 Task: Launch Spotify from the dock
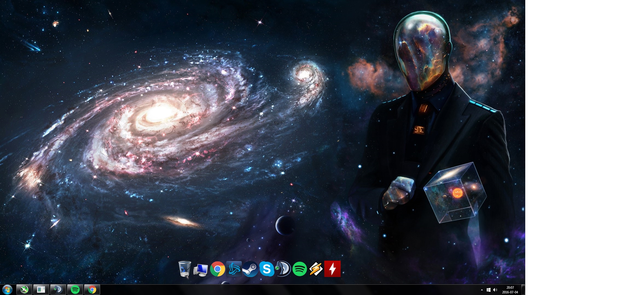pos(300,269)
